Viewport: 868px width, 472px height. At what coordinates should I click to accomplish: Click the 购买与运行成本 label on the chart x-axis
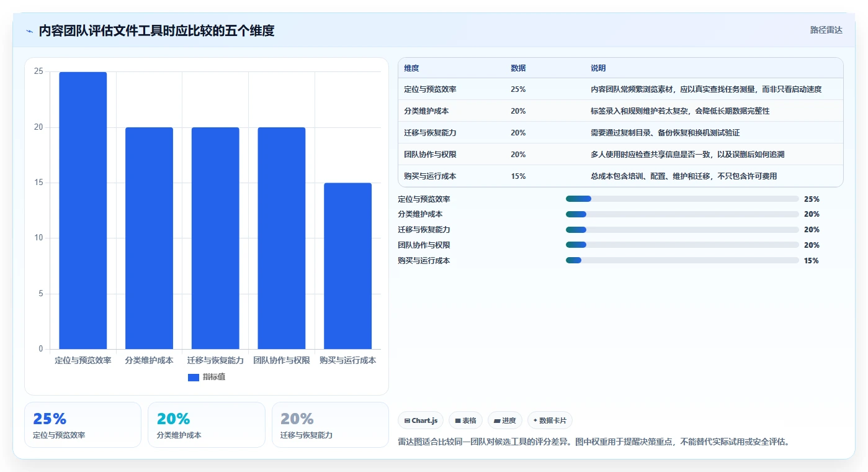[x=347, y=360]
